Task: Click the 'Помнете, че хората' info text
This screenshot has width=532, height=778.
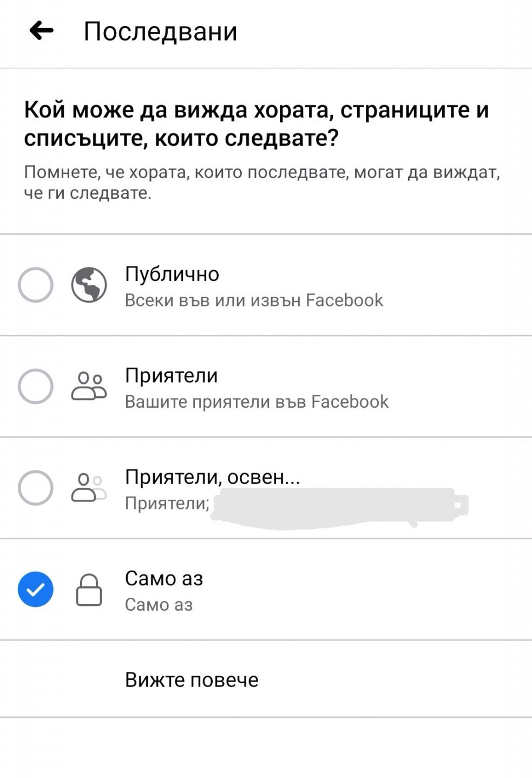Action: [x=262, y=182]
